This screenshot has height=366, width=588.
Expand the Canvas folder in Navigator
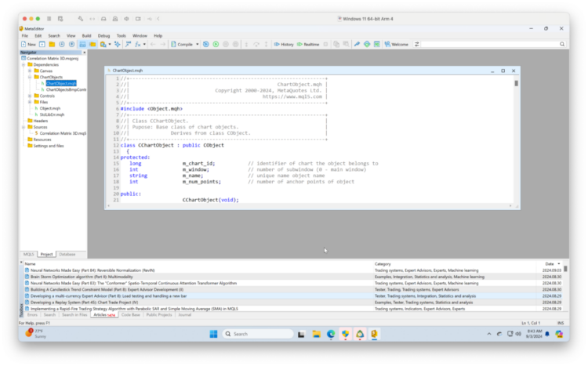coord(30,71)
